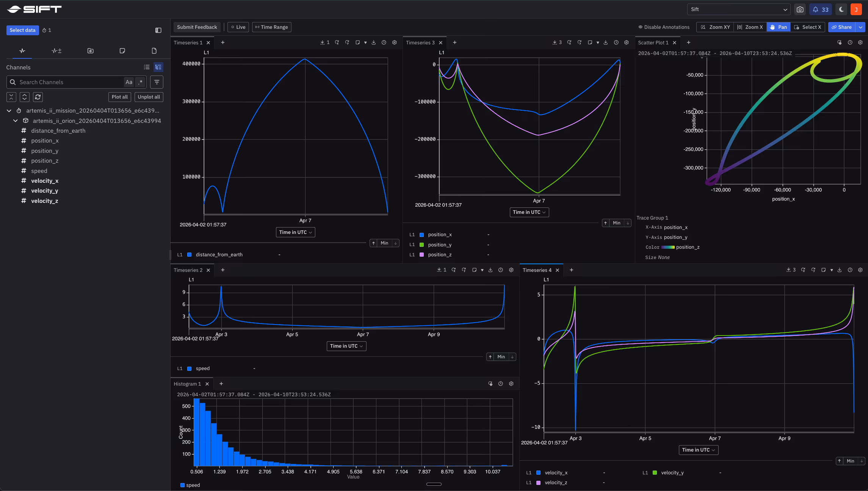Image resolution: width=868 pixels, height=491 pixels.
Task: Take a screenshot with camera icon
Action: (x=800, y=9)
